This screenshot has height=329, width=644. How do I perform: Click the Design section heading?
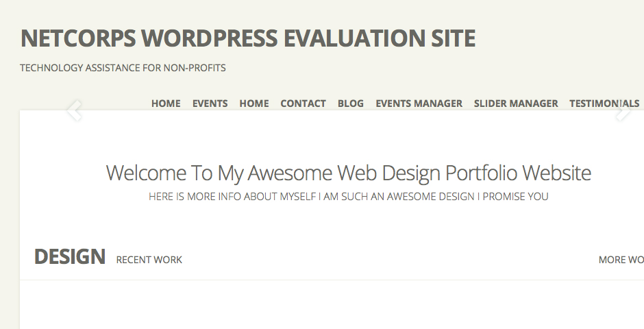point(70,257)
